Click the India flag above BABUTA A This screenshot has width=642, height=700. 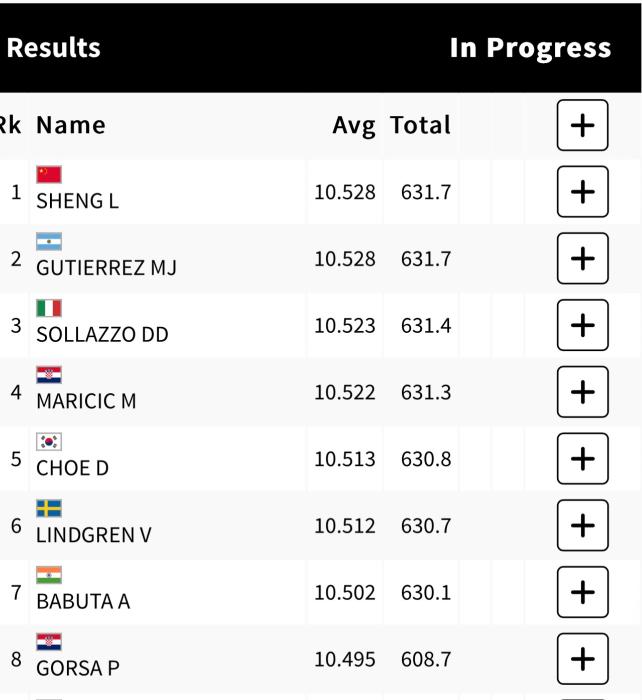49,575
